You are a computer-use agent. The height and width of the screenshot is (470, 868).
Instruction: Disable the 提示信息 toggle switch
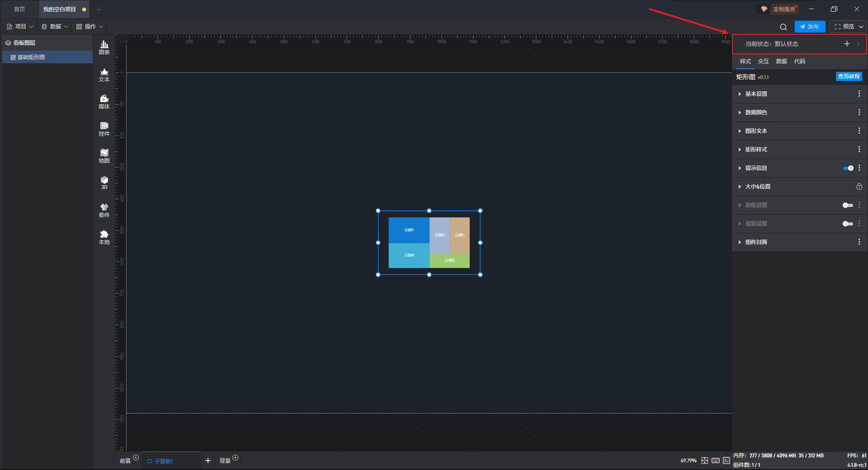point(848,168)
